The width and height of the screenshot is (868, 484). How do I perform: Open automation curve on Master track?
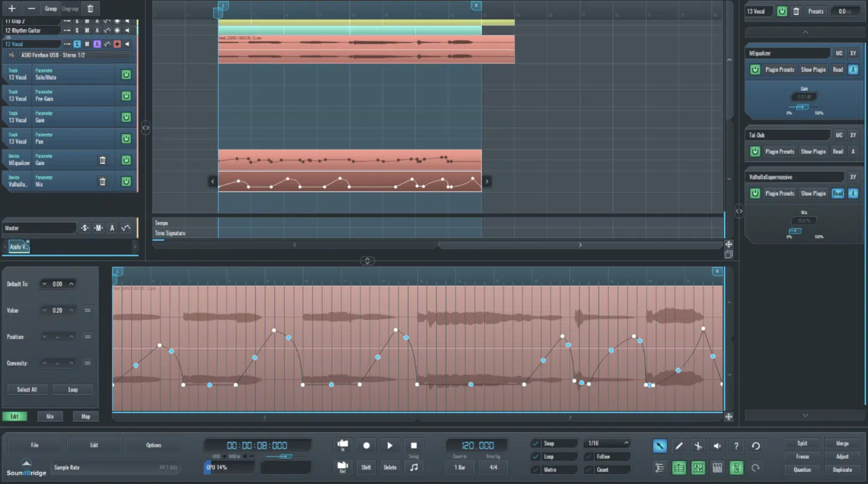(126, 228)
